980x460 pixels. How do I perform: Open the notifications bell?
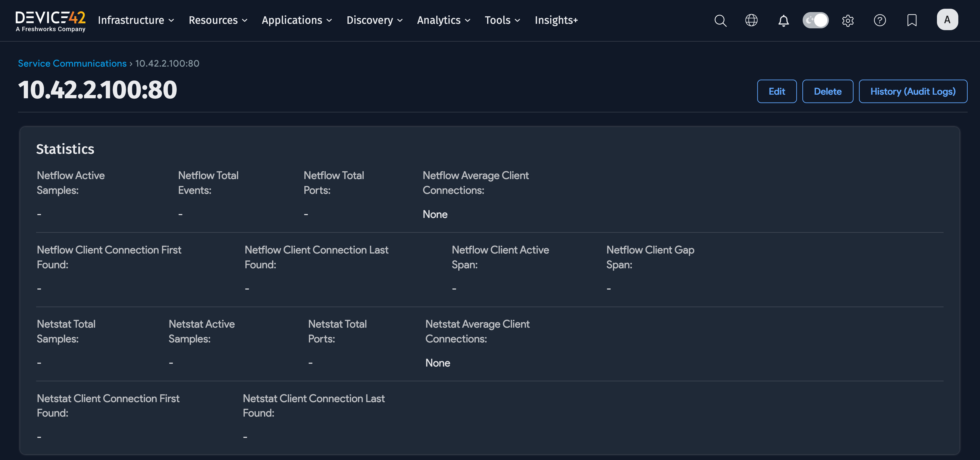[x=783, y=20]
